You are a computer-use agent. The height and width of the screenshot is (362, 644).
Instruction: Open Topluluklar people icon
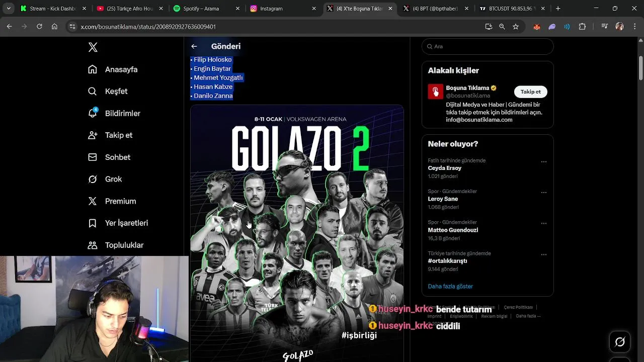[x=93, y=245]
